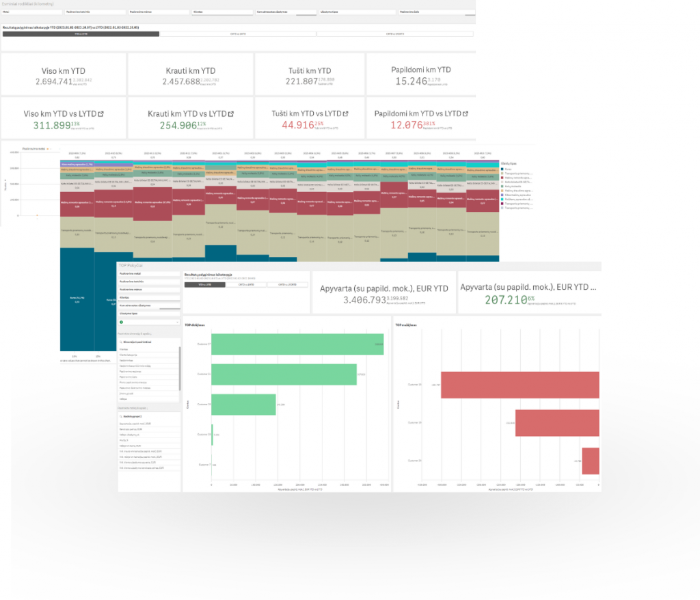
Task: Select the middle comparison option in top bar
Action: [239, 33]
